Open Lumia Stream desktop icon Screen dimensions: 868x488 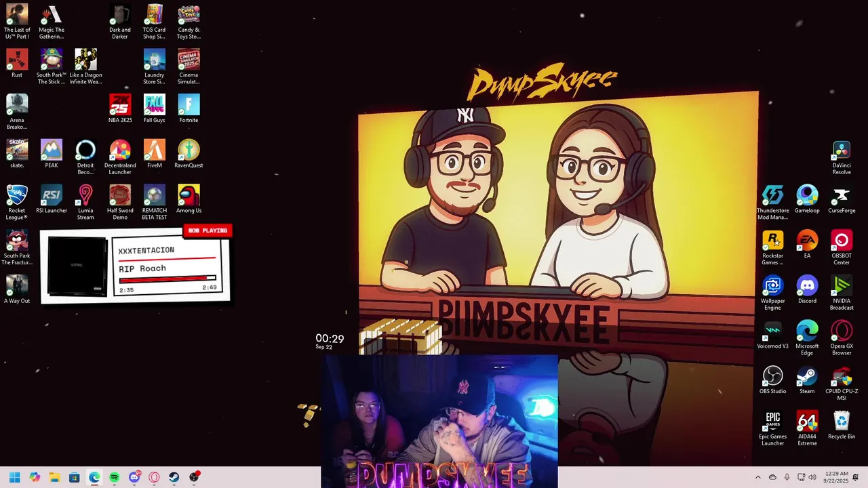click(x=85, y=202)
